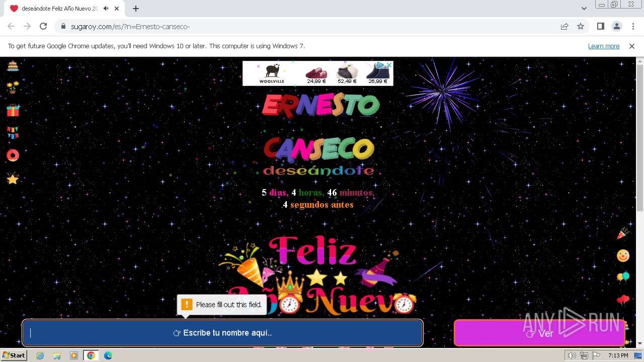Click the flower pot icon in left sidebar
The width and height of the screenshot is (644, 362).
coord(13,87)
